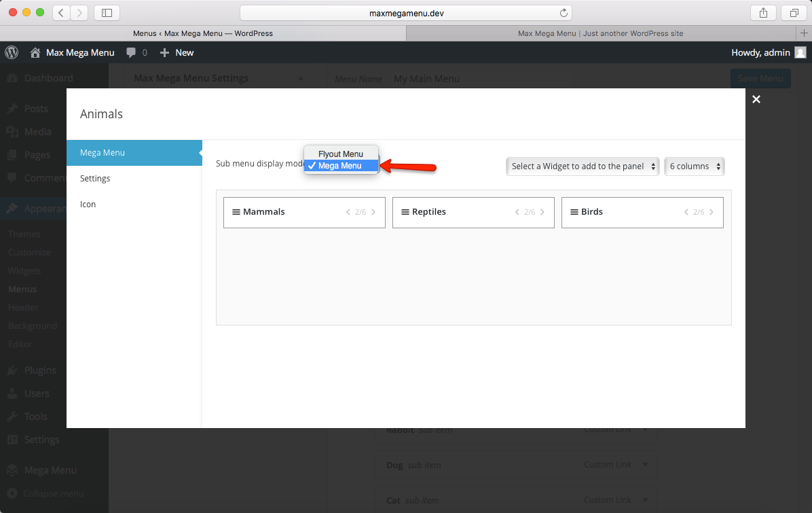Image resolution: width=812 pixels, height=513 pixels.
Task: Open the 6 columns dropdown
Action: [x=695, y=166]
